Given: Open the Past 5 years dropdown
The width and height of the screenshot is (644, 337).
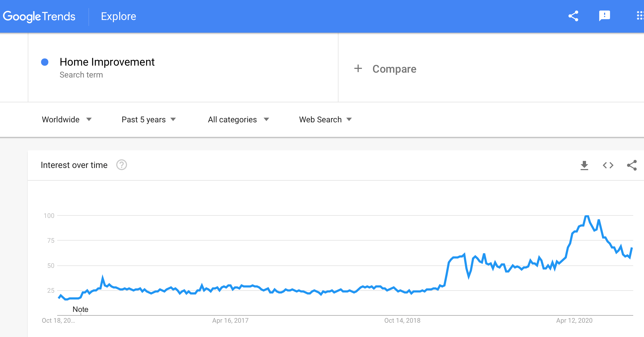Looking at the screenshot, I should (x=149, y=119).
